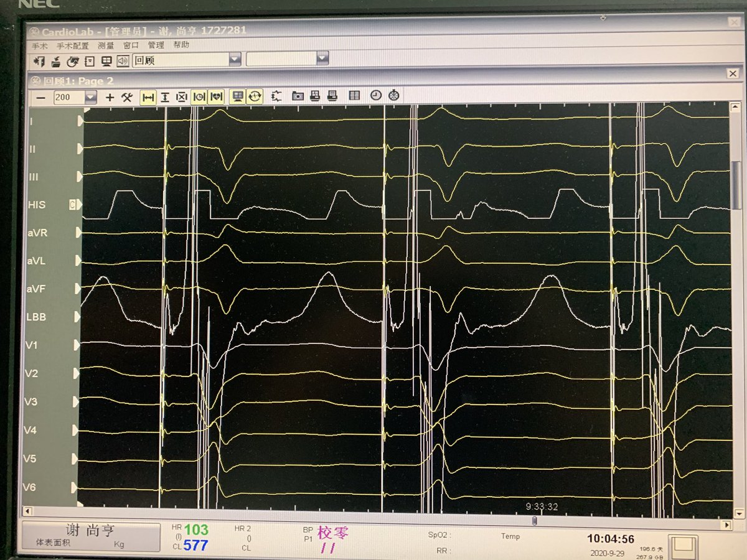Open the table grid view icon
This screenshot has height=560, width=747.
[x=354, y=96]
